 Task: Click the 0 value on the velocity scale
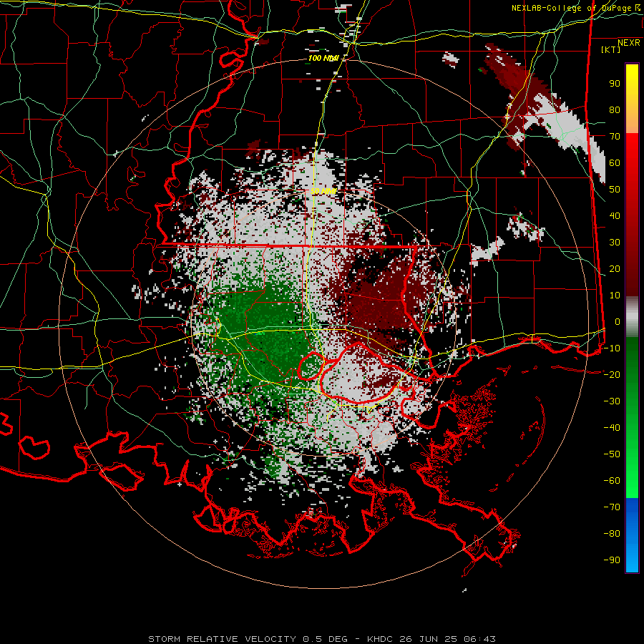[618, 321]
